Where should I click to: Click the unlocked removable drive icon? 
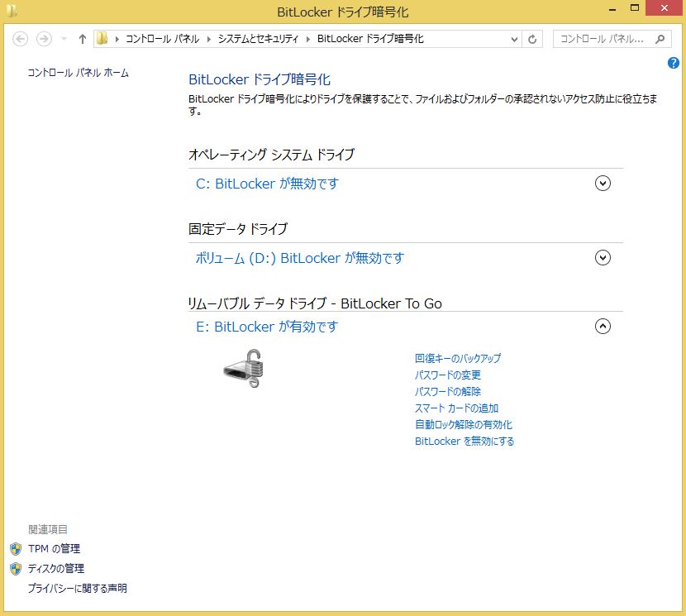pyautogui.click(x=244, y=368)
